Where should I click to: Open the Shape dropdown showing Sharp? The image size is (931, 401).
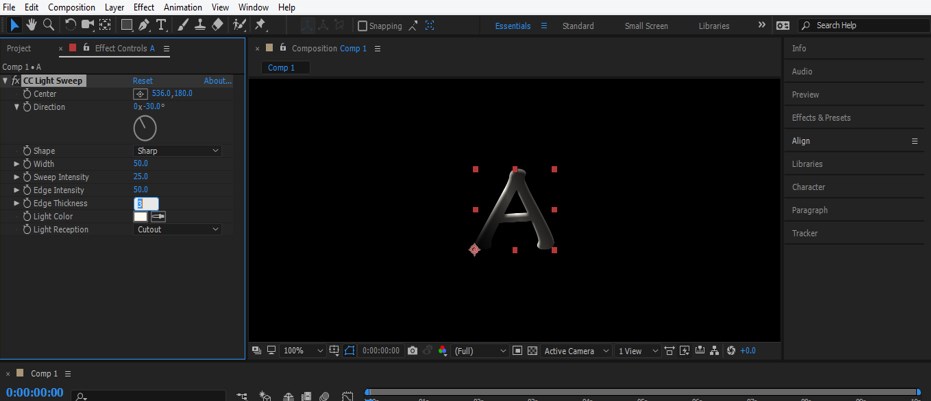tap(177, 151)
